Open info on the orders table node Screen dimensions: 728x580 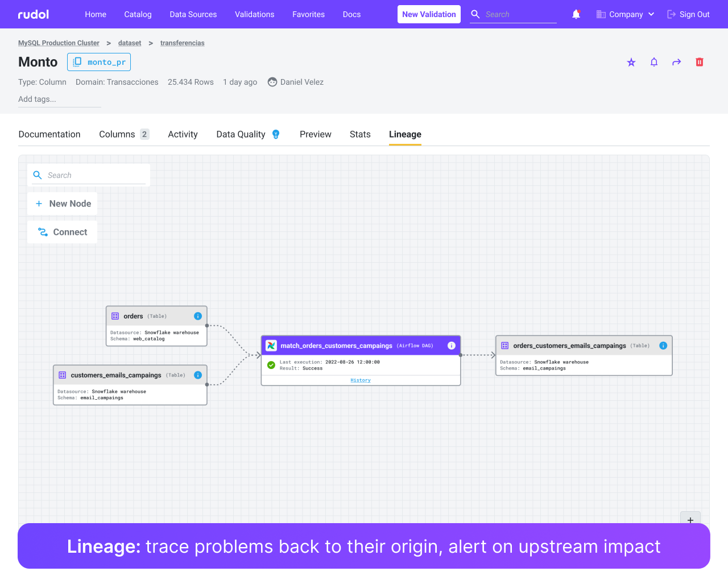point(198,316)
